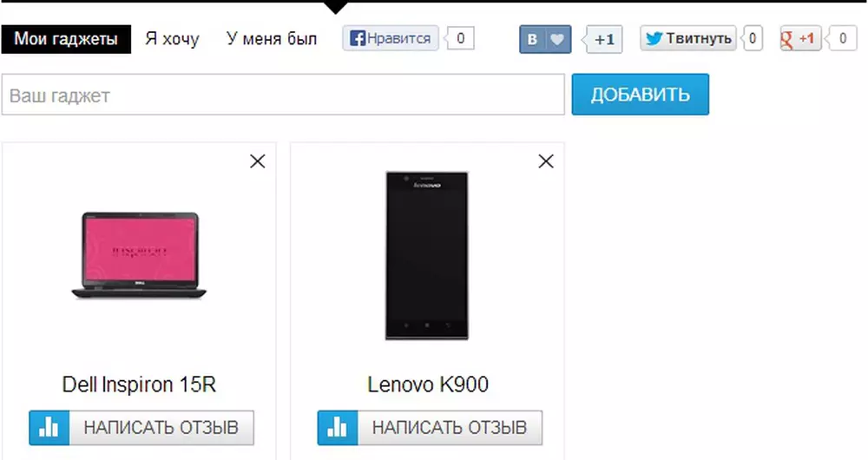
Task: Switch to Мои гаджеты tab
Action: 66,39
